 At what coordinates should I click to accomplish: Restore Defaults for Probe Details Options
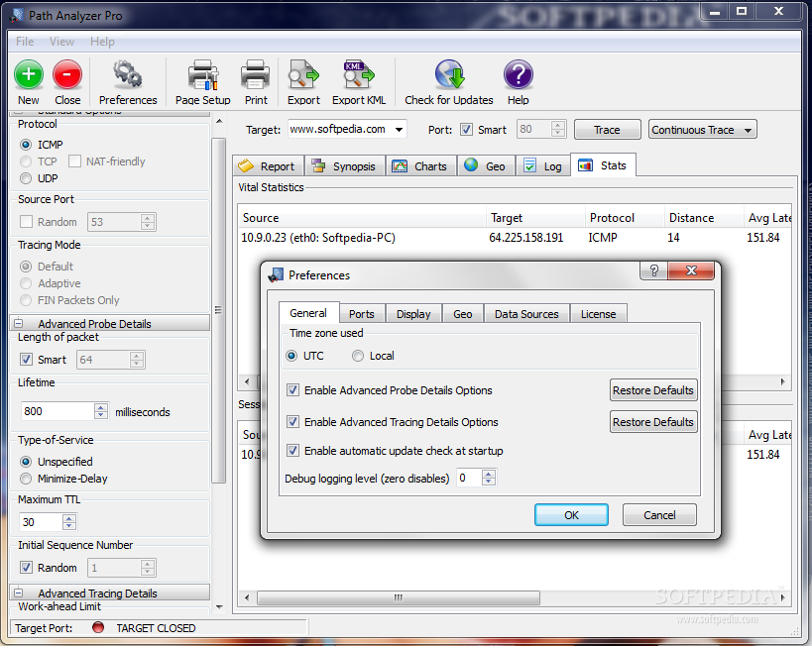653,390
